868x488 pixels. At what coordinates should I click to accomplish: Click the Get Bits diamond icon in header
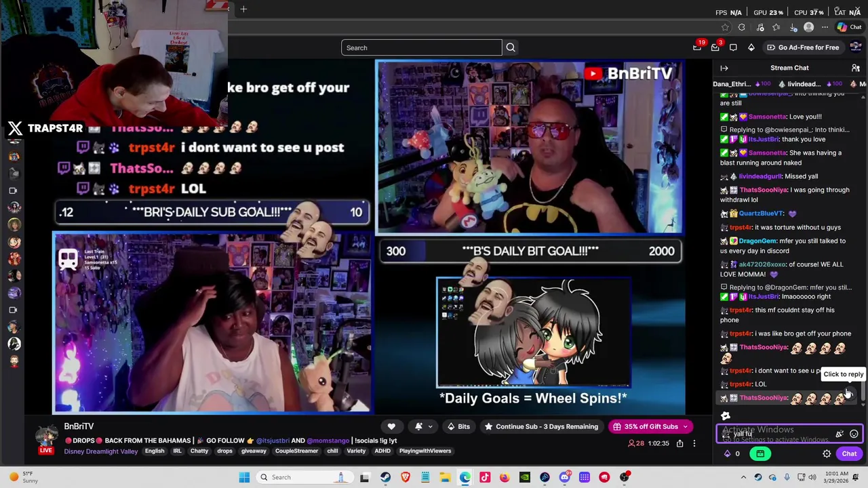pyautogui.click(x=751, y=47)
